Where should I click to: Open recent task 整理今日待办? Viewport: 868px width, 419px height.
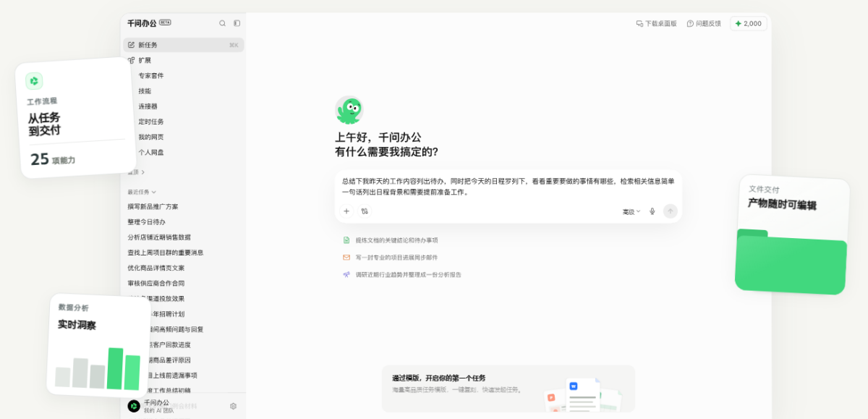click(x=146, y=222)
